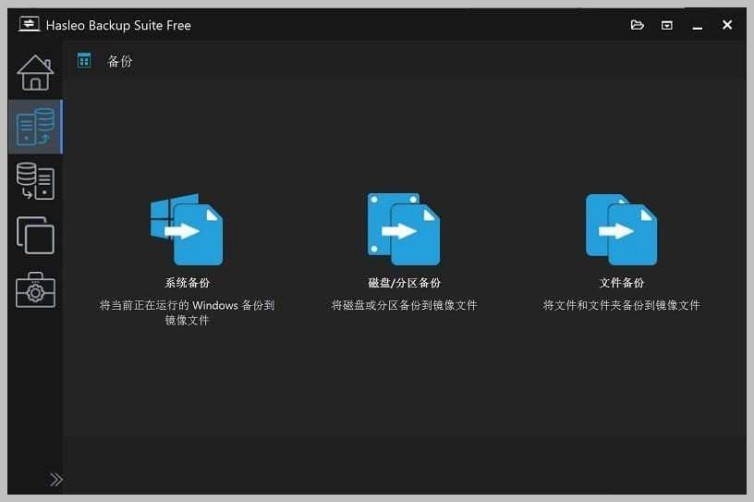Open the Clone sidebar icon
The image size is (754, 502).
35,235
